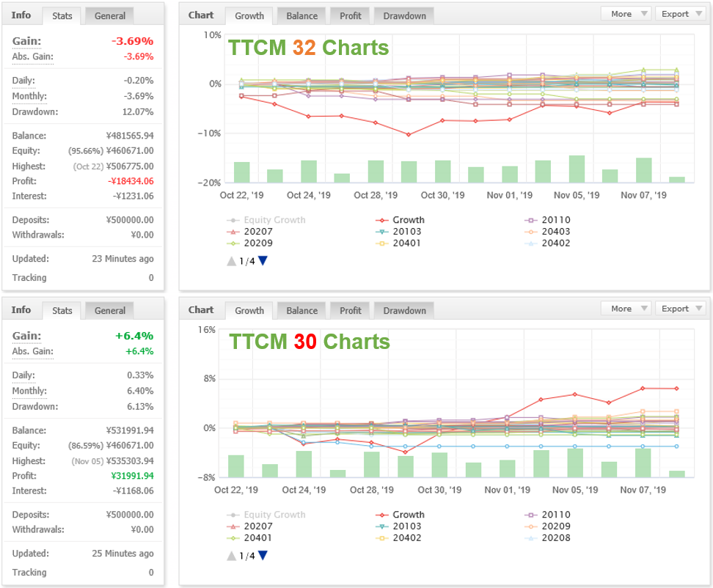
Task: Toggle Growth series in bottom chart legend
Action: click(401, 515)
